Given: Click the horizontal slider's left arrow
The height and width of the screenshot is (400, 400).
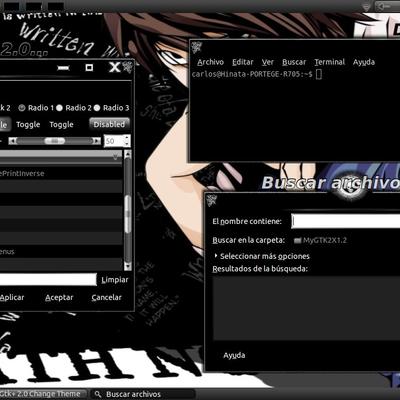Looking at the screenshot, I should [x=12, y=141].
